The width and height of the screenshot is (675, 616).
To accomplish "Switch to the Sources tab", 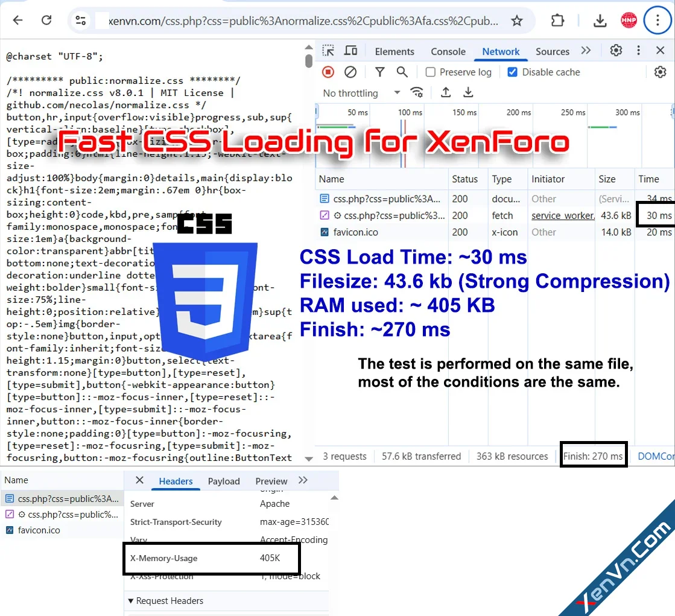I will 553,52.
